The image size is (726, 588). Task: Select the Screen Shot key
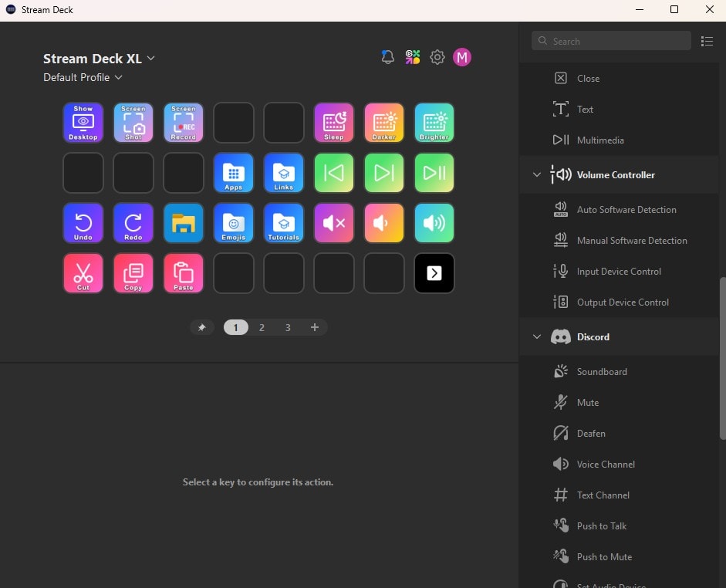click(x=133, y=123)
